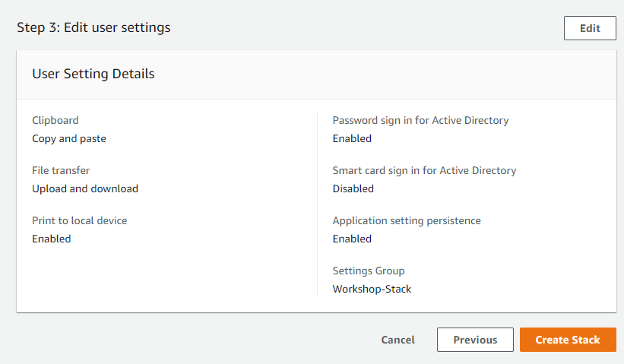Screen dimensions: 624x364
Task: Click Application setting persistence label
Action: [x=407, y=220]
